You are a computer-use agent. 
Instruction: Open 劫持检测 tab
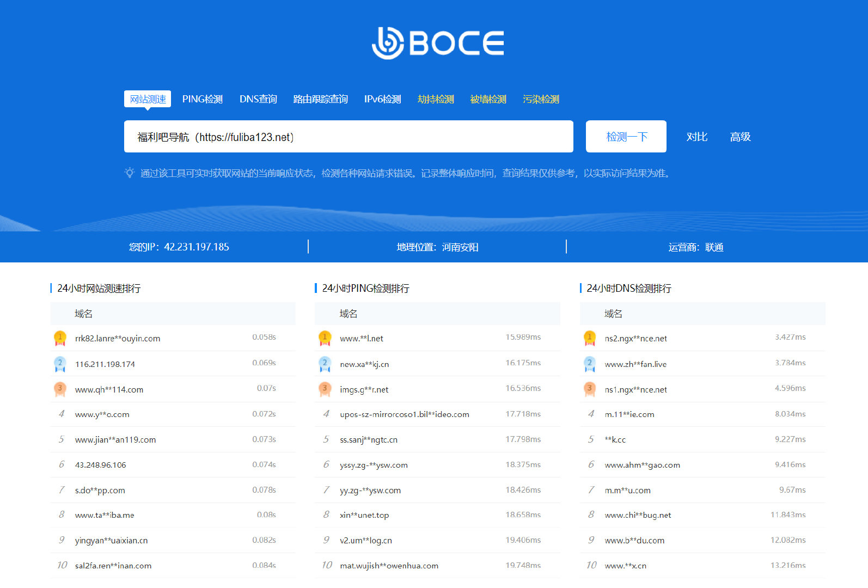click(x=436, y=99)
